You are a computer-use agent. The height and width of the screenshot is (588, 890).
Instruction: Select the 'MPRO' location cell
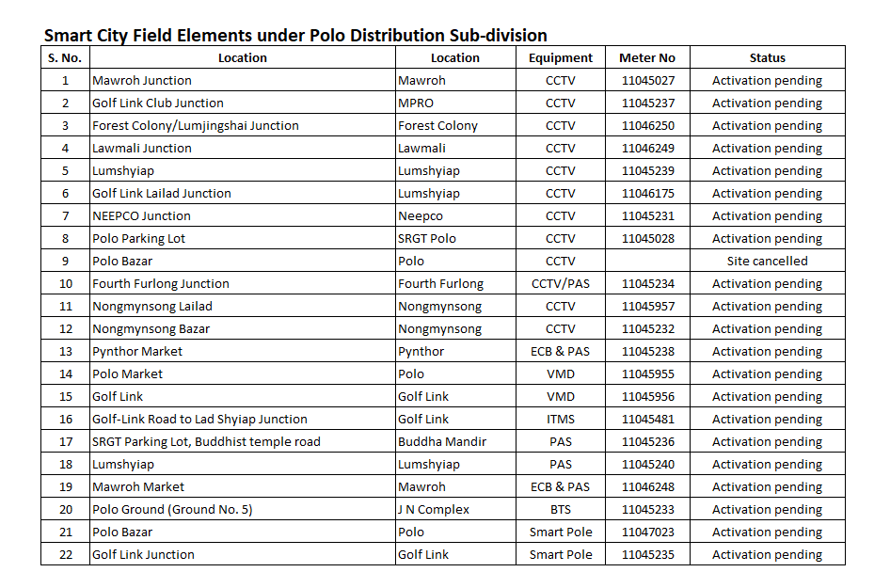pos(416,103)
